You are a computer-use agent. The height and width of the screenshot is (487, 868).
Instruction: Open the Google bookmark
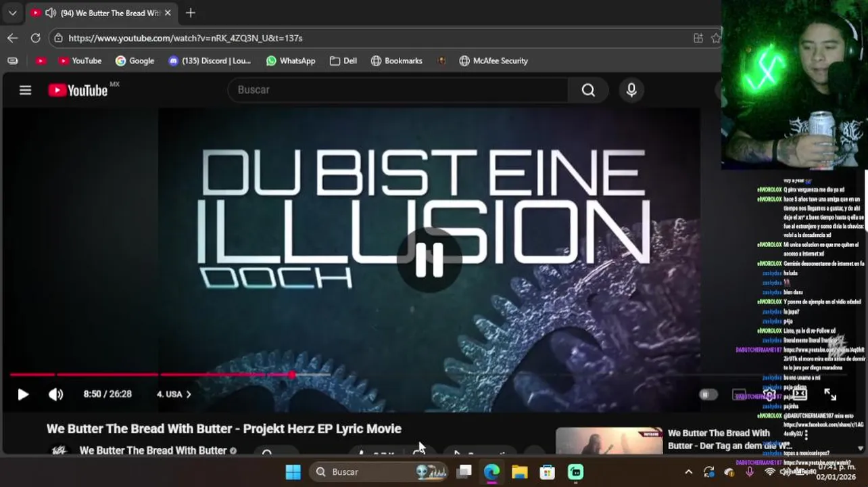point(135,61)
